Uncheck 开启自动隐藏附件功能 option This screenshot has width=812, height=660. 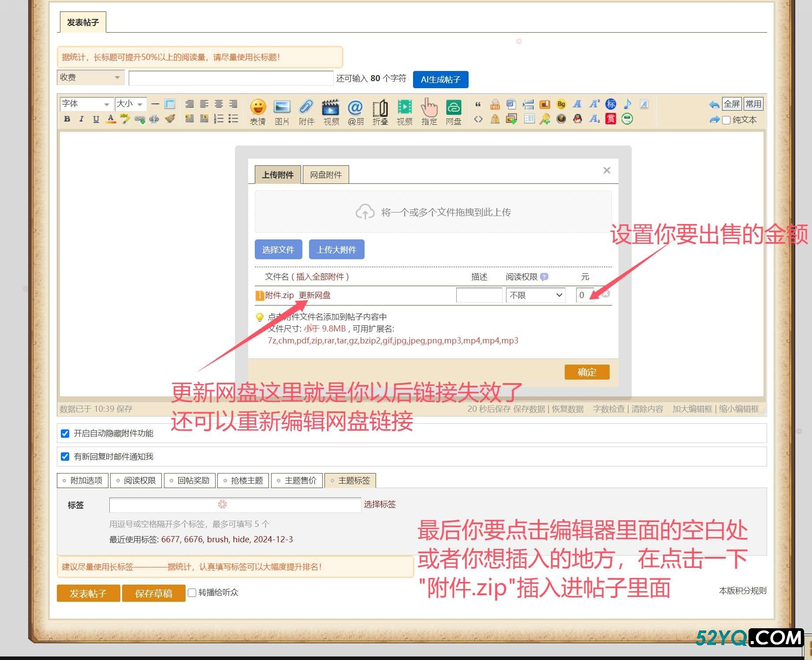tap(65, 433)
